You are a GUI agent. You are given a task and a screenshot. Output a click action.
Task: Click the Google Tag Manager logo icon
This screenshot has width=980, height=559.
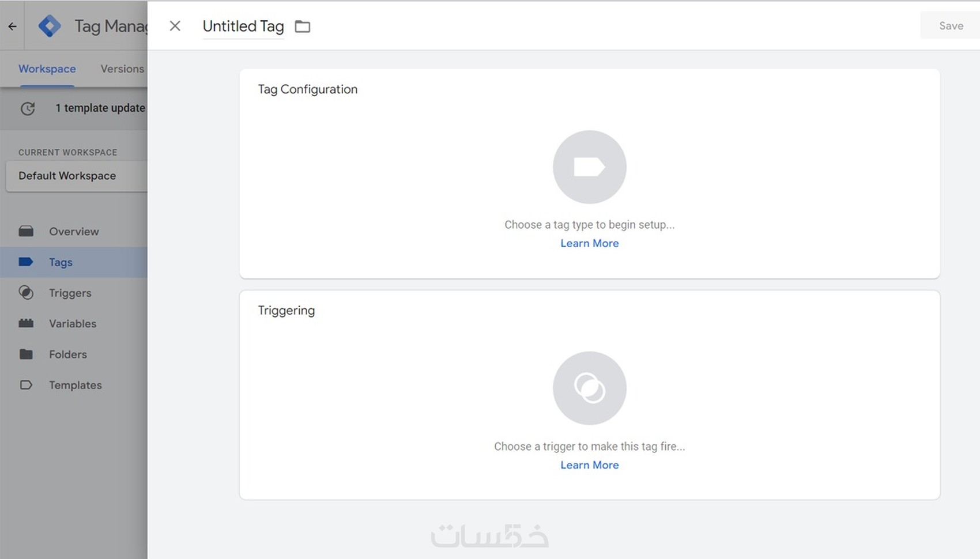pos(50,26)
